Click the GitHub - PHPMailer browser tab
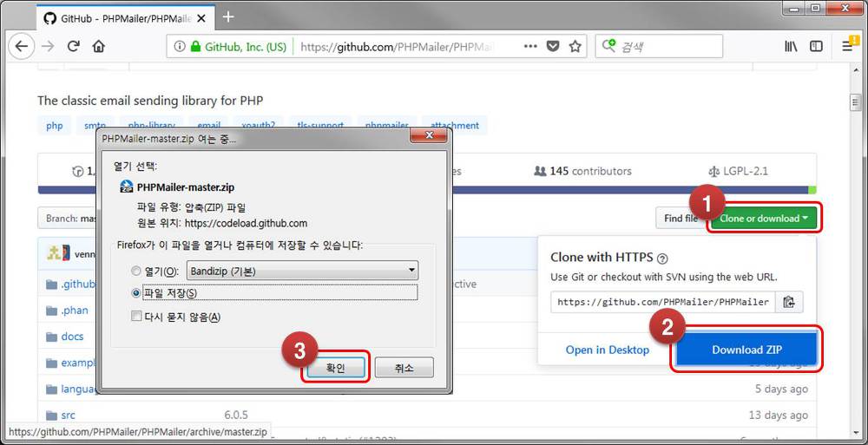The height and width of the screenshot is (445, 868). click(x=124, y=18)
